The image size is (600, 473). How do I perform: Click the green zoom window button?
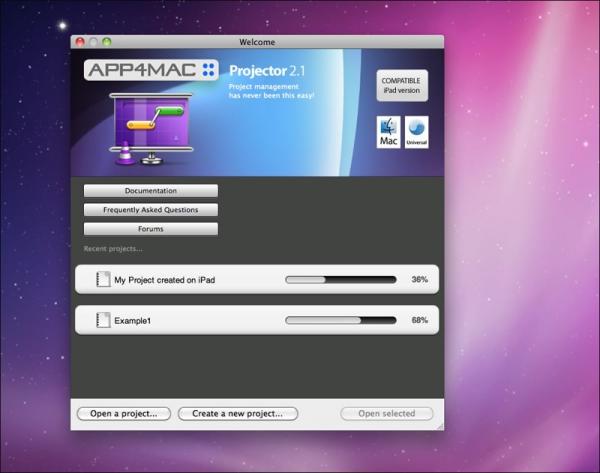(107, 42)
